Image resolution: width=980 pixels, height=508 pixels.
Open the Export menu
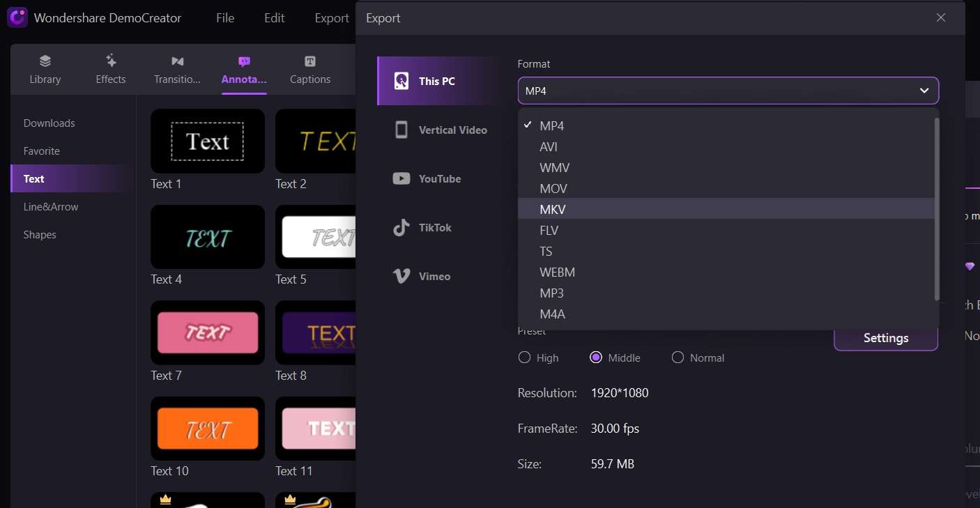pyautogui.click(x=332, y=18)
